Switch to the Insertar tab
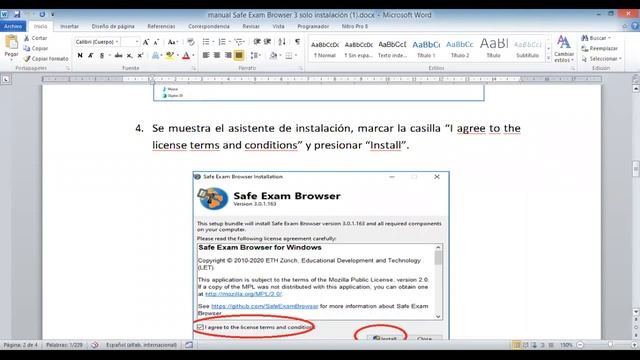640x360 pixels. coord(69,26)
